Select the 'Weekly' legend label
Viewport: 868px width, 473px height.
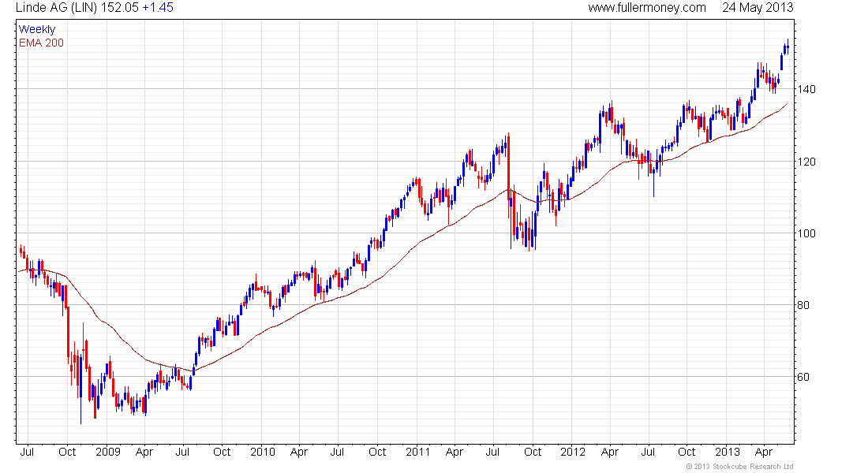(37, 29)
